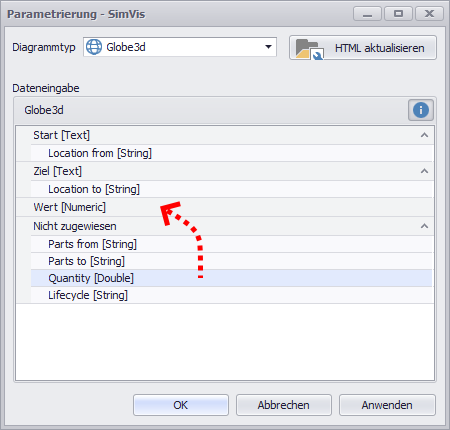
Task: Click the Abbrechen button
Action: 284,405
